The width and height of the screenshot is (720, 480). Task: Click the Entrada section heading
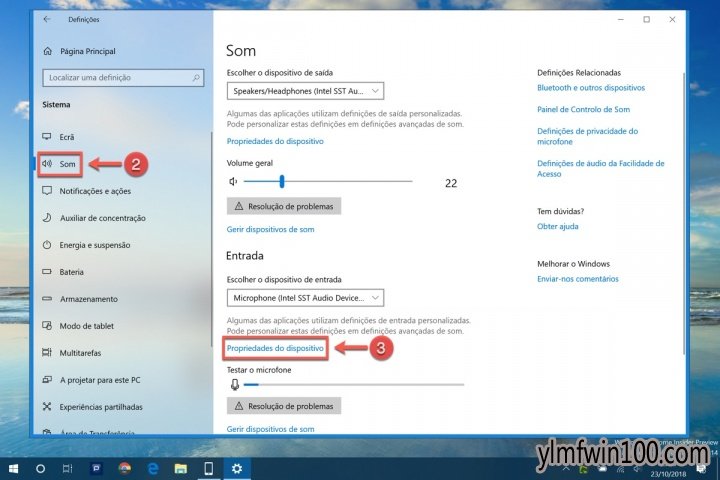click(x=245, y=256)
